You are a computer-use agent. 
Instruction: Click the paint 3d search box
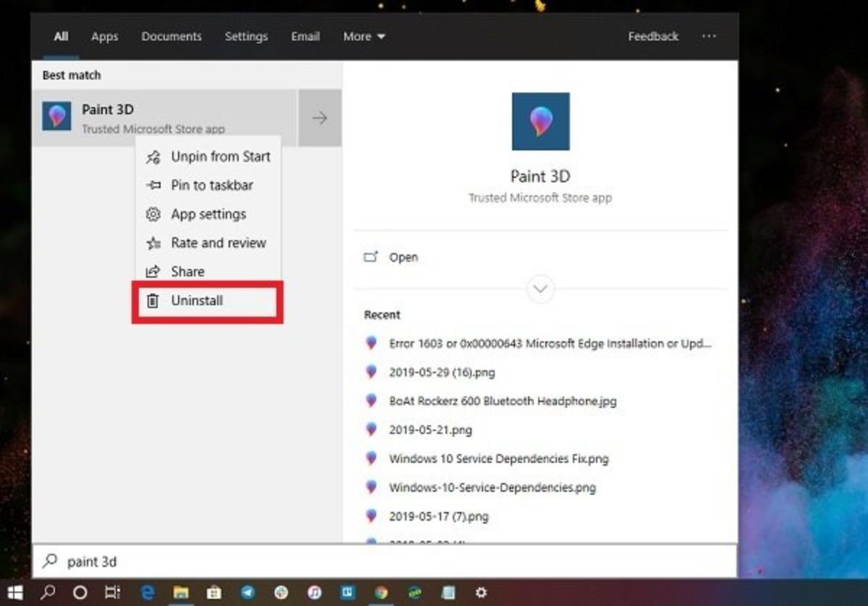384,561
